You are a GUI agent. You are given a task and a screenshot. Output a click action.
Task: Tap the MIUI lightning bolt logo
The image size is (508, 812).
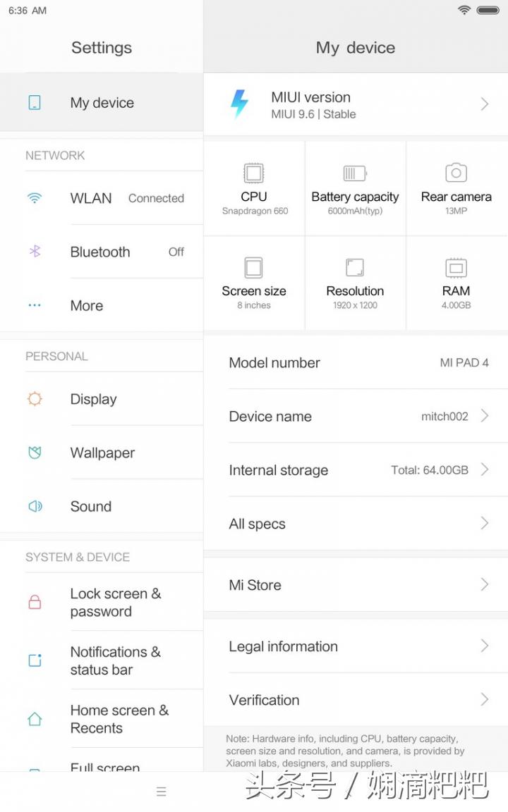[240, 104]
